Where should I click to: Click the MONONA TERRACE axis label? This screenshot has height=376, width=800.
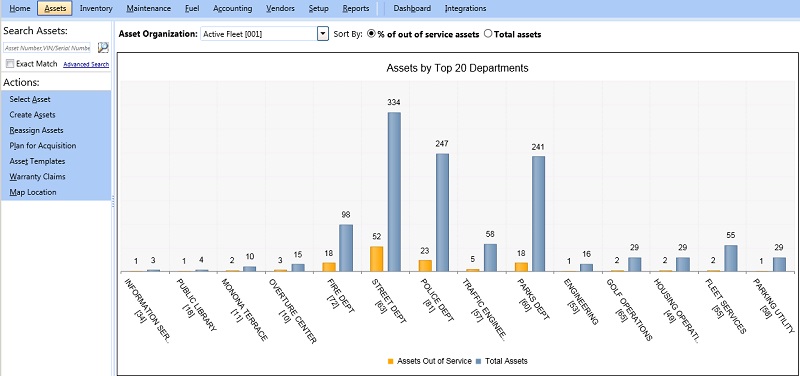(x=244, y=309)
